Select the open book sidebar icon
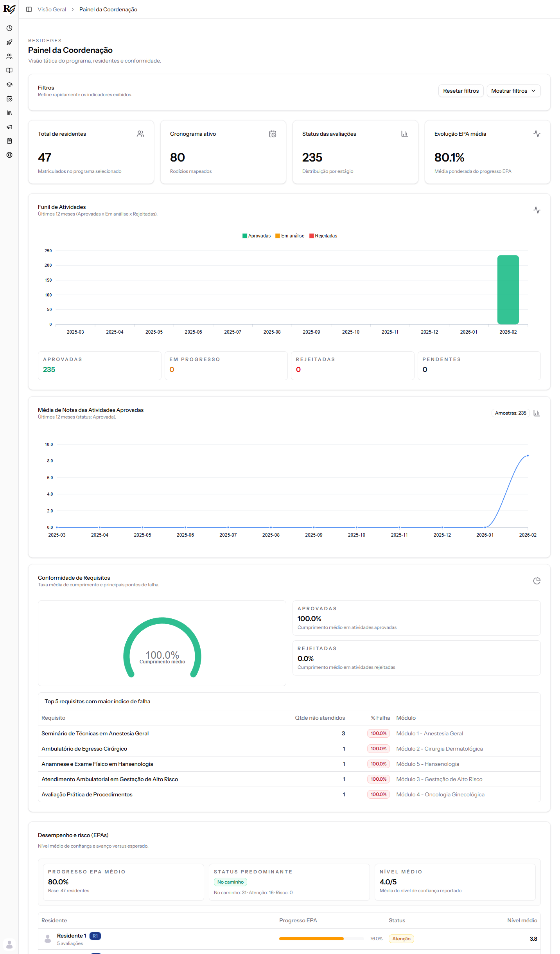The image size is (560, 954). click(9, 70)
